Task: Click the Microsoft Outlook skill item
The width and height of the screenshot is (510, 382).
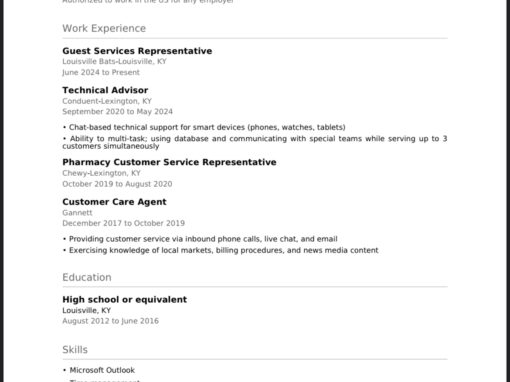Action: point(99,370)
